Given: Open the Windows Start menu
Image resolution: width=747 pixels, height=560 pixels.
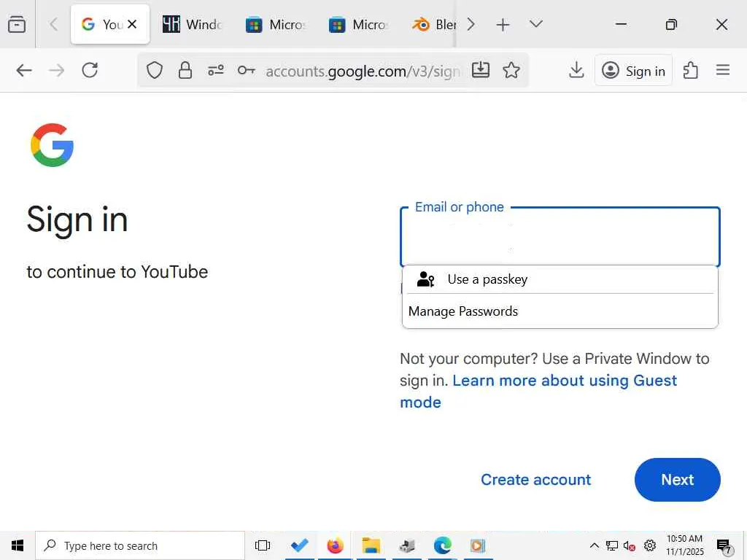Looking at the screenshot, I should point(18,545).
